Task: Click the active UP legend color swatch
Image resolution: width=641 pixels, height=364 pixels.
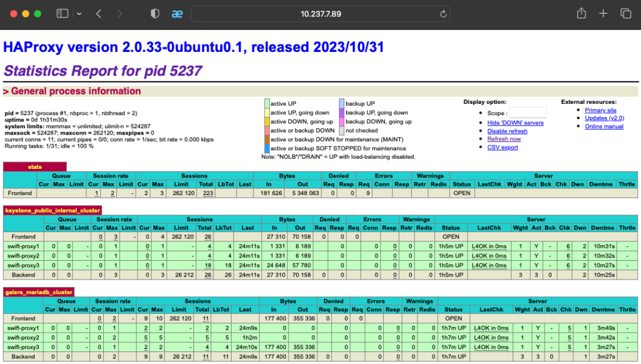Action: point(267,104)
